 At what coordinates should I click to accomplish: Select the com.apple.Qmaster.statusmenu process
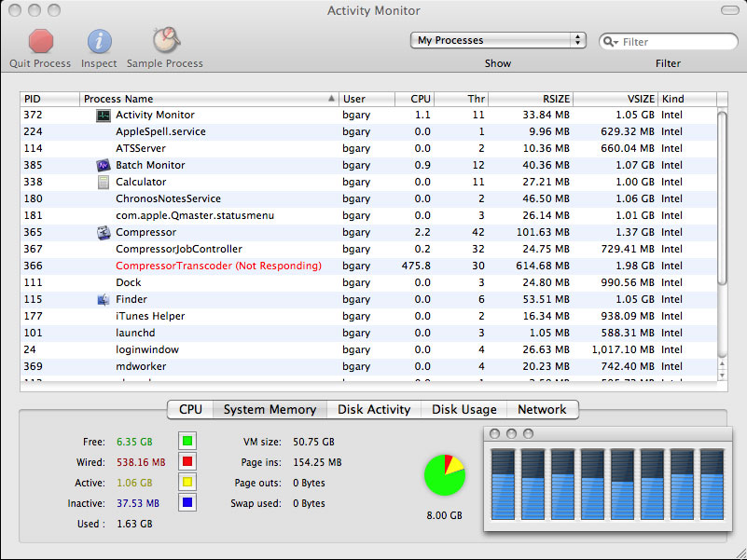point(368,216)
